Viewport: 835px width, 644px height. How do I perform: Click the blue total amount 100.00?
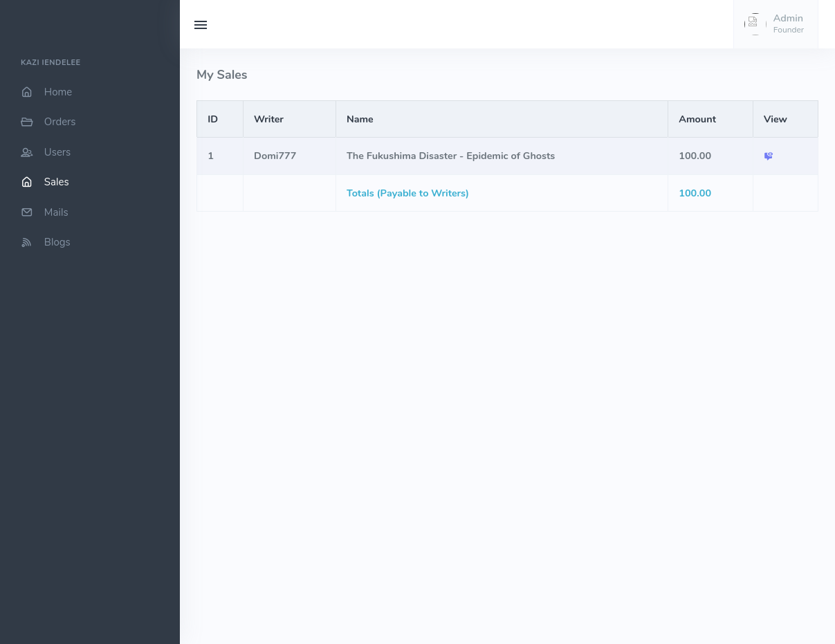click(695, 193)
